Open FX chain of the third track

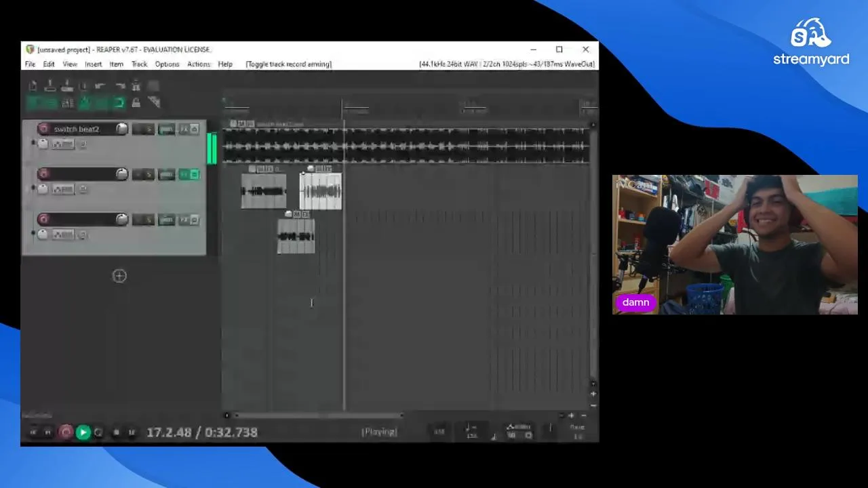(x=184, y=220)
